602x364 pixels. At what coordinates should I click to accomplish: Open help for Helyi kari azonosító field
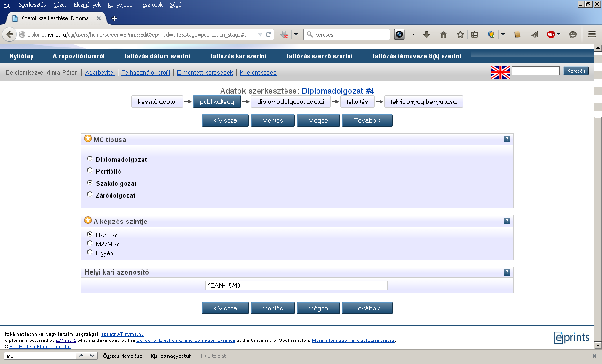[507, 272]
